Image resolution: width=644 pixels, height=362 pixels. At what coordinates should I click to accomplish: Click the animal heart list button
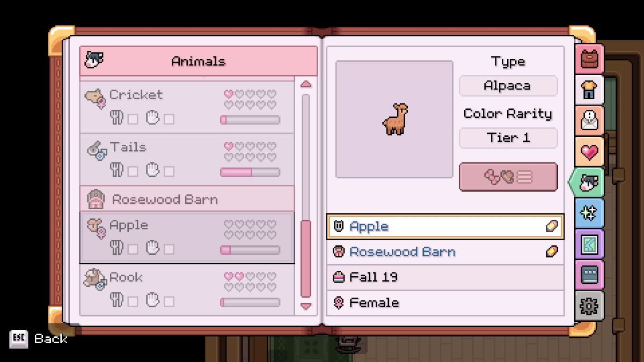click(508, 177)
